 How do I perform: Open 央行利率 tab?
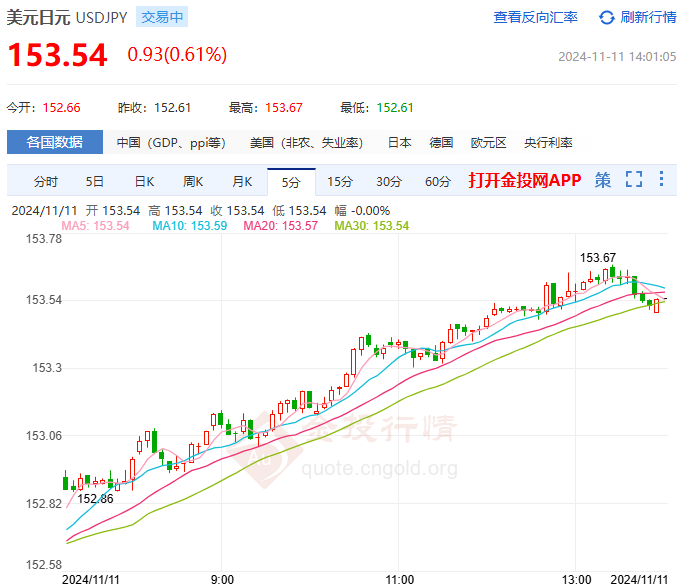pyautogui.click(x=548, y=142)
